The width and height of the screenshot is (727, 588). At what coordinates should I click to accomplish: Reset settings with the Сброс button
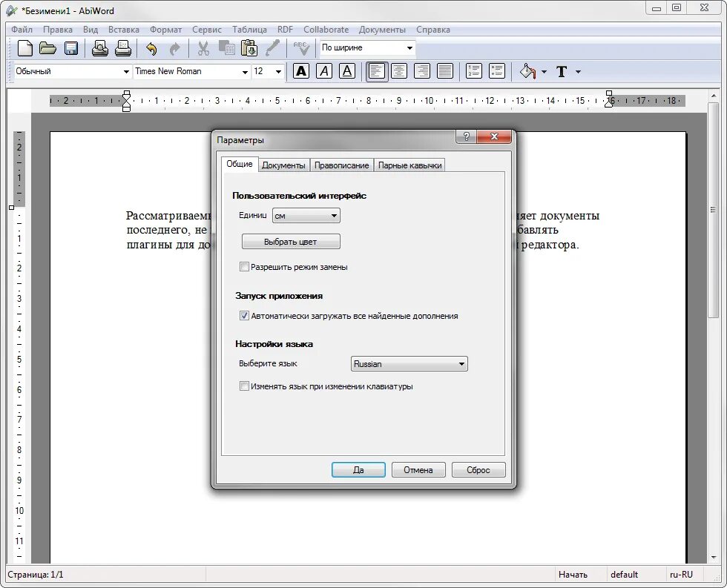pos(478,470)
